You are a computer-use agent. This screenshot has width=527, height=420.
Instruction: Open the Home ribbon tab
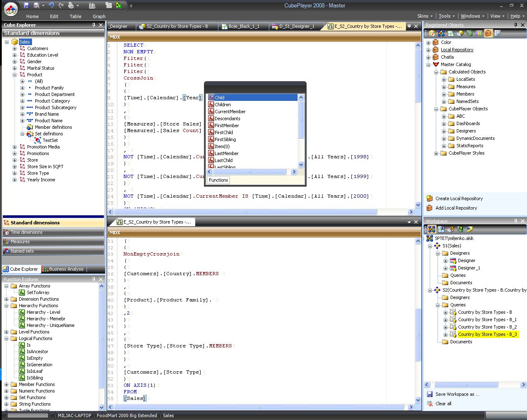click(32, 16)
